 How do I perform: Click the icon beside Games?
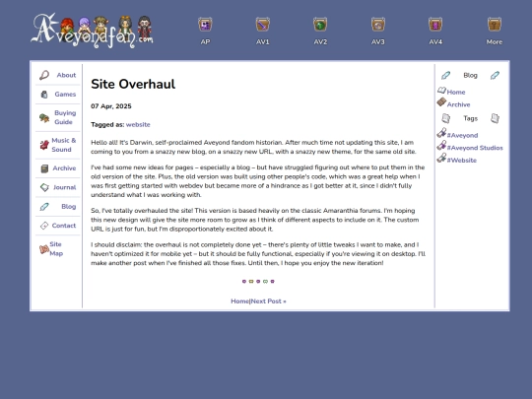click(x=44, y=95)
